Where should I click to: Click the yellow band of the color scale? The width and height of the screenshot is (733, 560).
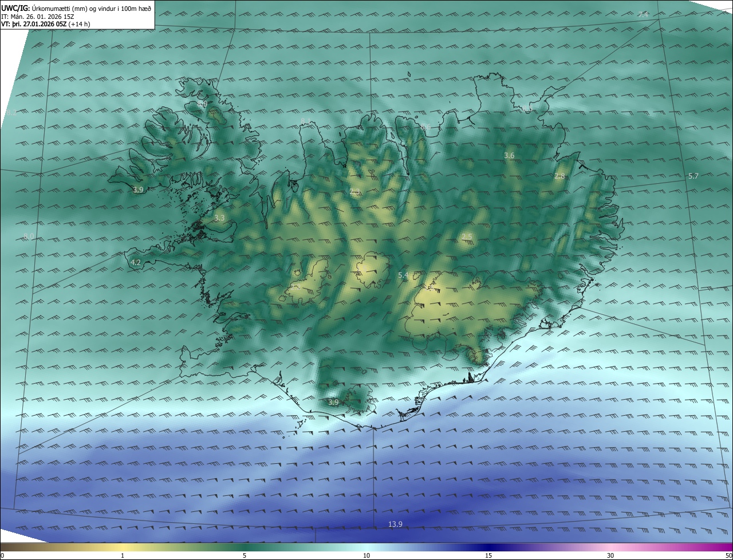[x=123, y=547]
